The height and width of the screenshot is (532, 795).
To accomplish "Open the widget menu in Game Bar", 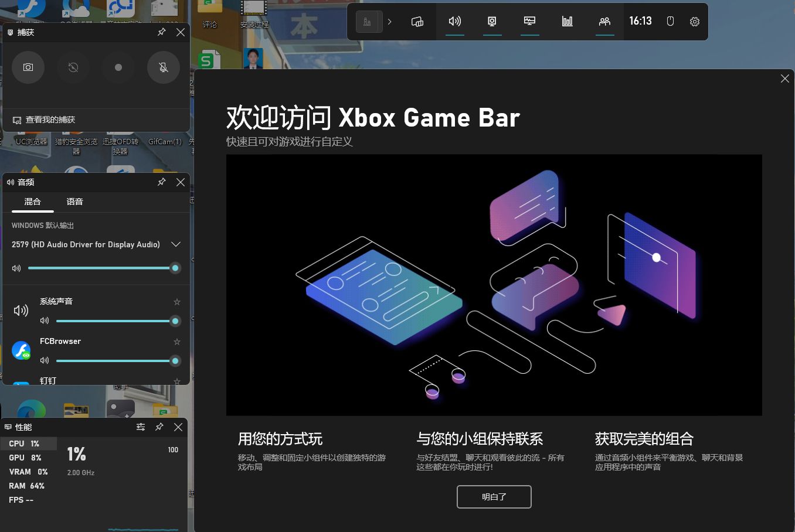I will (x=417, y=22).
